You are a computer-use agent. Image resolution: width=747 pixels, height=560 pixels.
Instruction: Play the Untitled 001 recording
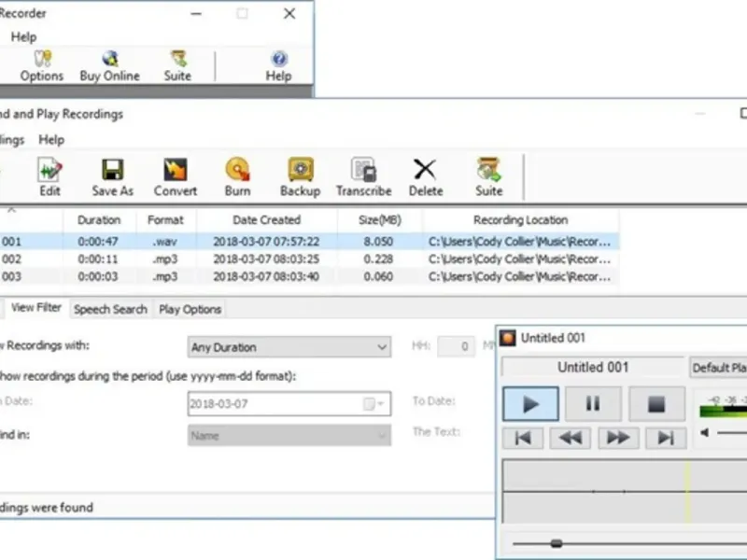[530, 404]
